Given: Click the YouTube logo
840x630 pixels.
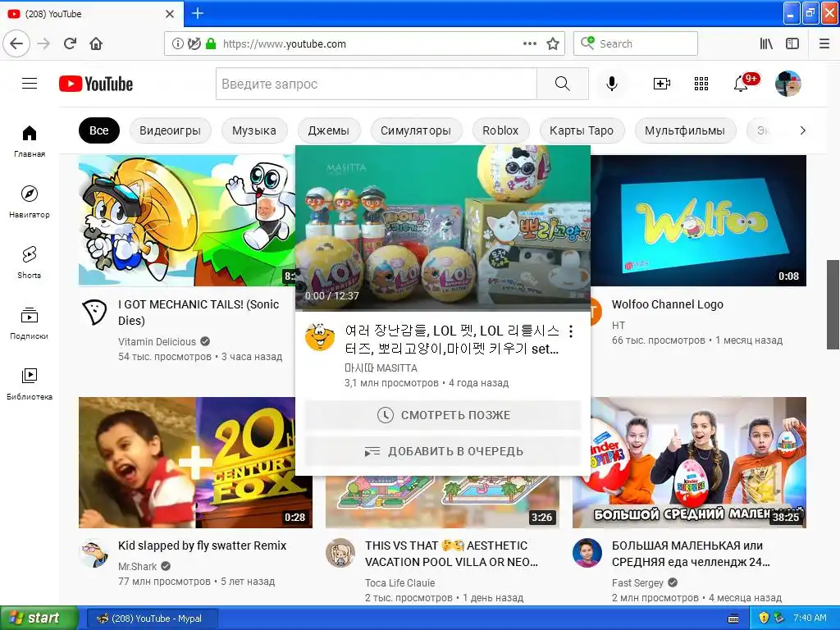Looking at the screenshot, I should tap(96, 84).
